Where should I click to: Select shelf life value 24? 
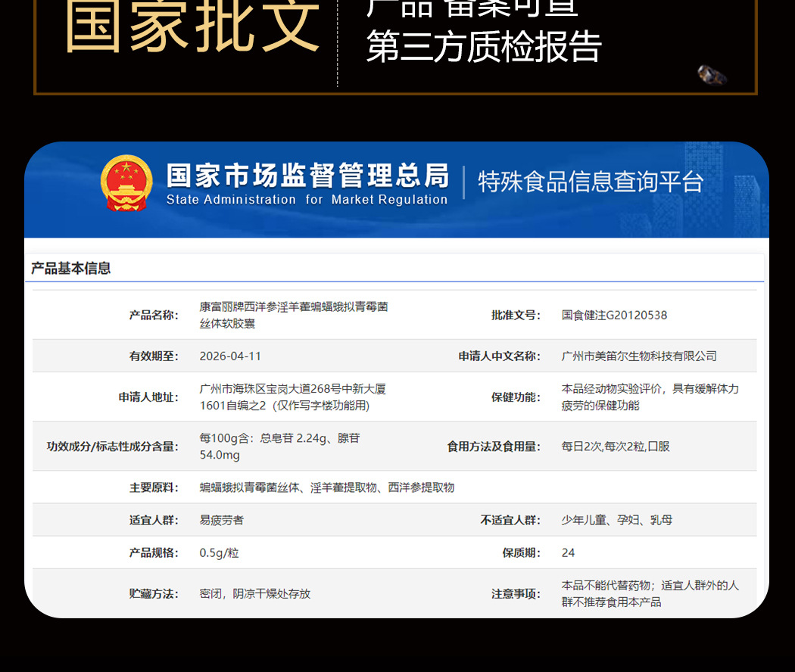(568, 553)
